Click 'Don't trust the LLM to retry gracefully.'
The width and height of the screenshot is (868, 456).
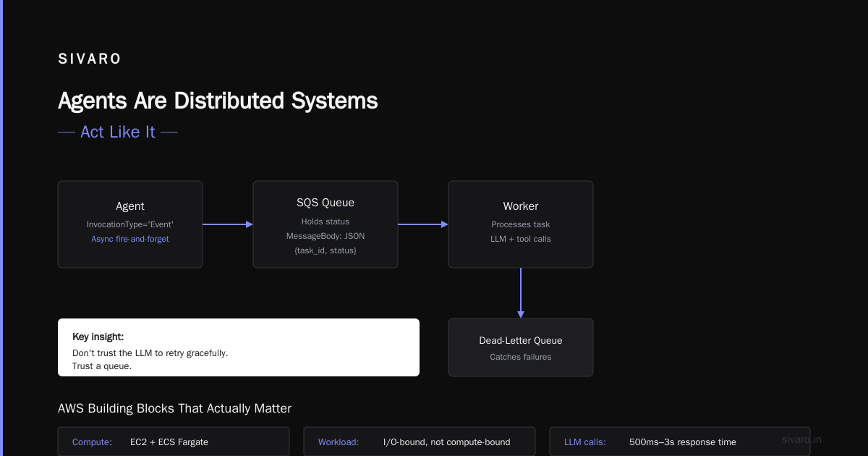tap(150, 353)
